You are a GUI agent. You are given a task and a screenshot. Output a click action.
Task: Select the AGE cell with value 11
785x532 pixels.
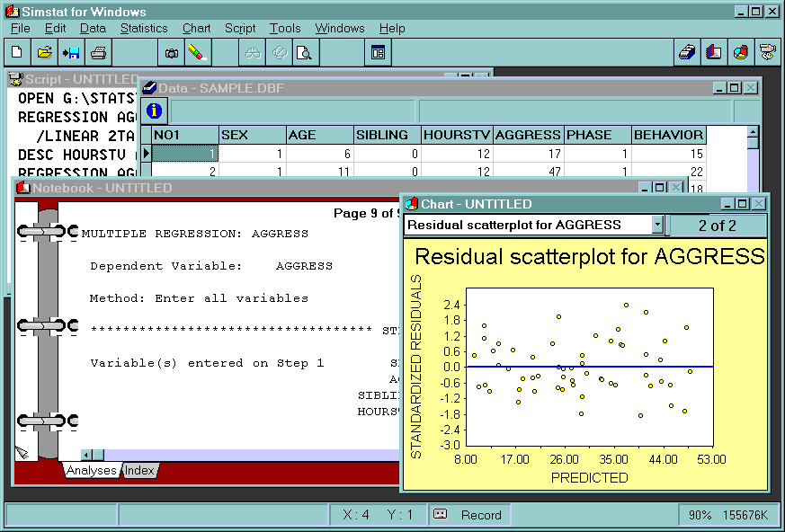coord(319,172)
